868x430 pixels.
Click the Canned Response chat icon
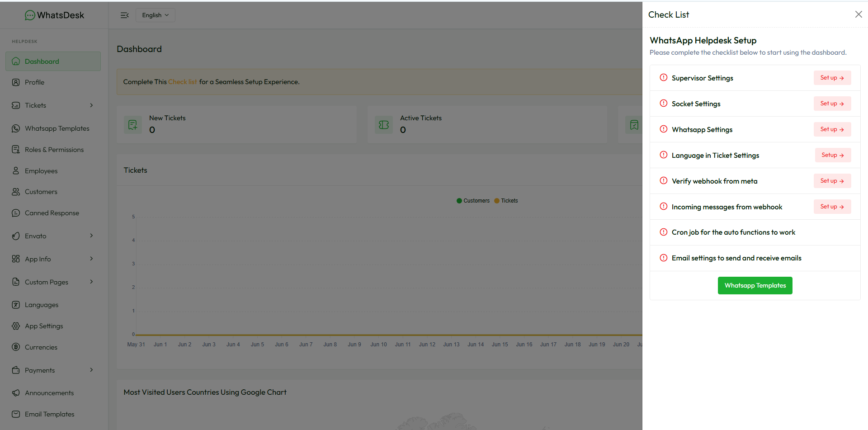pyautogui.click(x=16, y=213)
